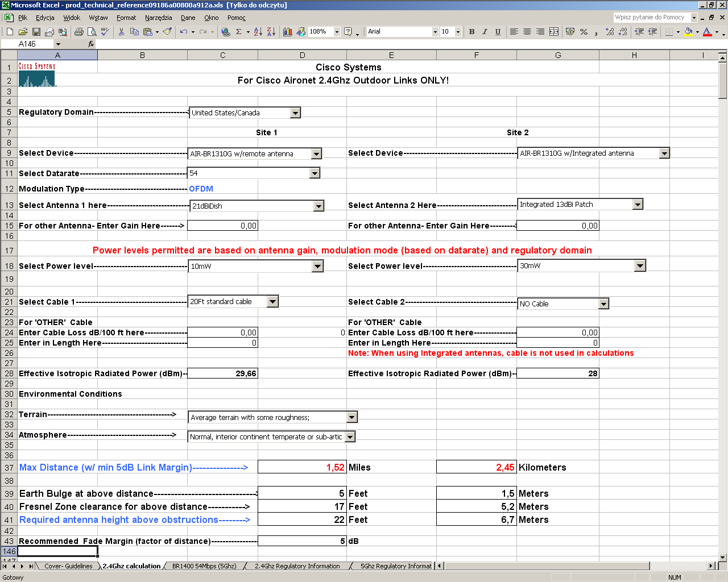Image resolution: width=728 pixels, height=582 pixels.
Task: Apply percent style to cells
Action: click(x=584, y=32)
